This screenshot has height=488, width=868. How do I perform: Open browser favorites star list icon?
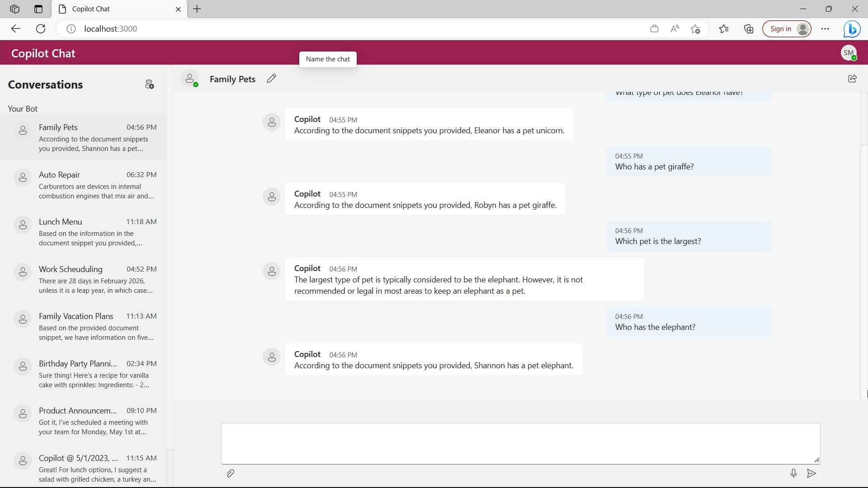click(724, 29)
